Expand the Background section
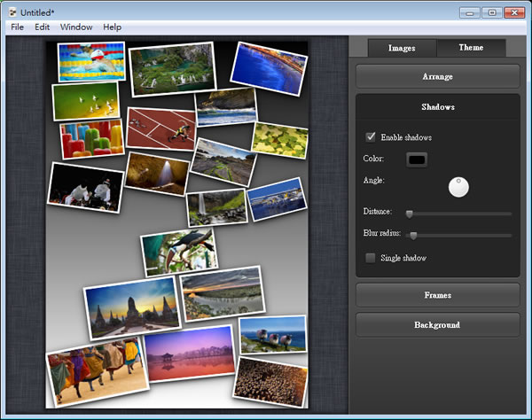The height and width of the screenshot is (420, 532). click(438, 324)
